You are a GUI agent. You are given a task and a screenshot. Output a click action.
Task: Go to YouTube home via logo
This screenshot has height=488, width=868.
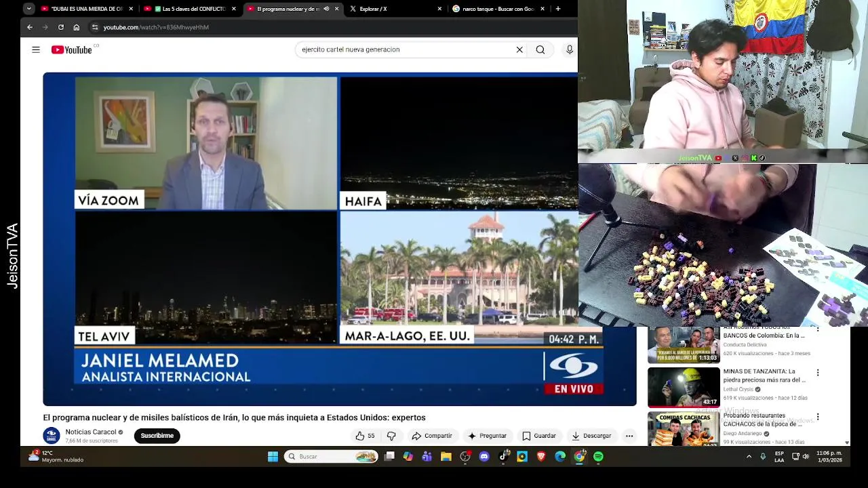coord(71,49)
